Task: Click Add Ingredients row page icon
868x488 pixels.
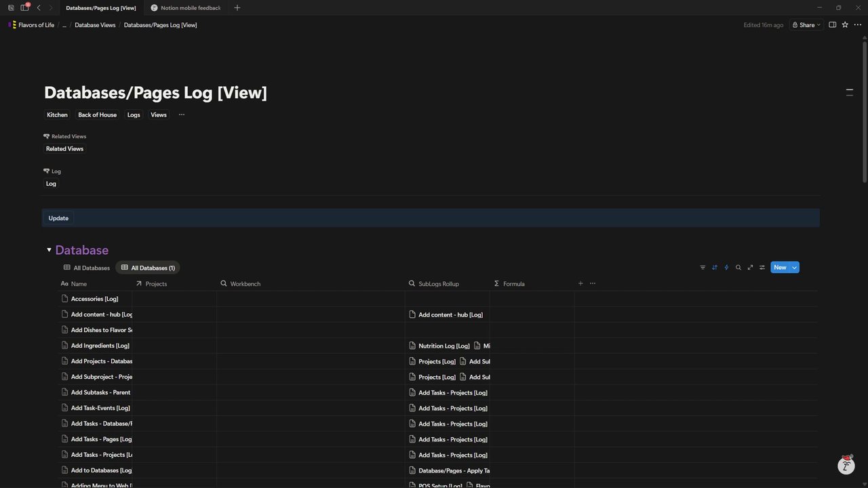Action: [x=65, y=346]
